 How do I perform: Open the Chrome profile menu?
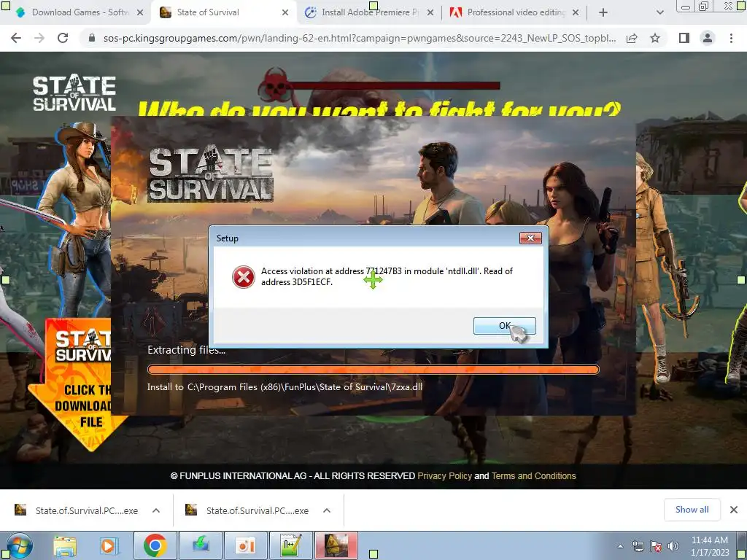(x=708, y=38)
